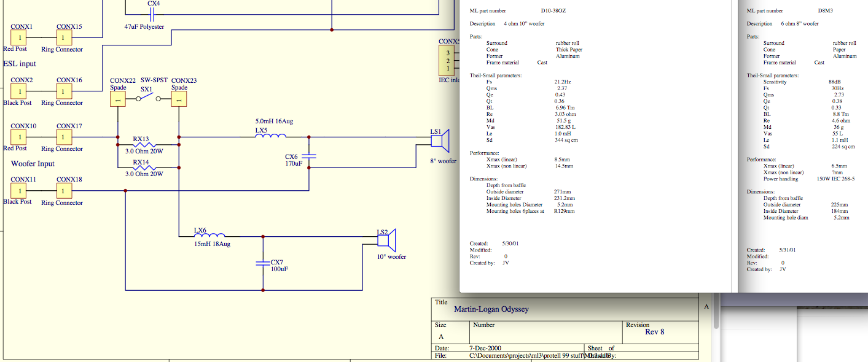Click the "100uF" capacitor value
The image size is (868, 362).
point(280,269)
